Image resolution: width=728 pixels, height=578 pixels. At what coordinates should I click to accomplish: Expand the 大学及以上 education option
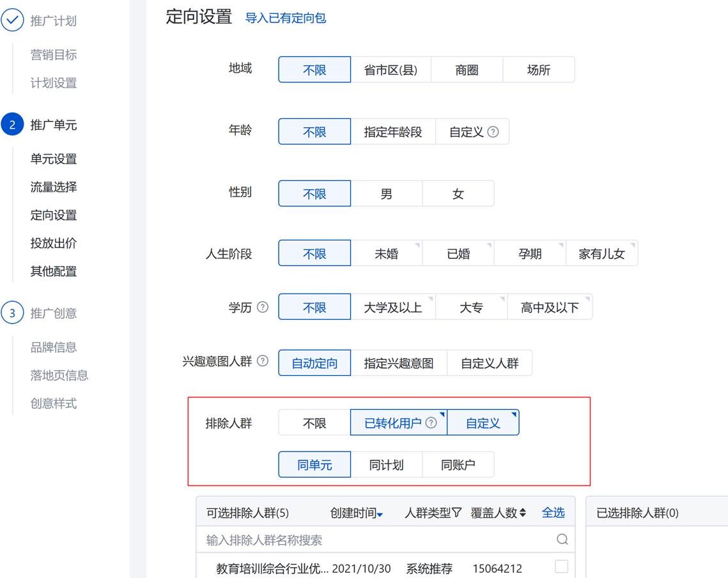[392, 308]
